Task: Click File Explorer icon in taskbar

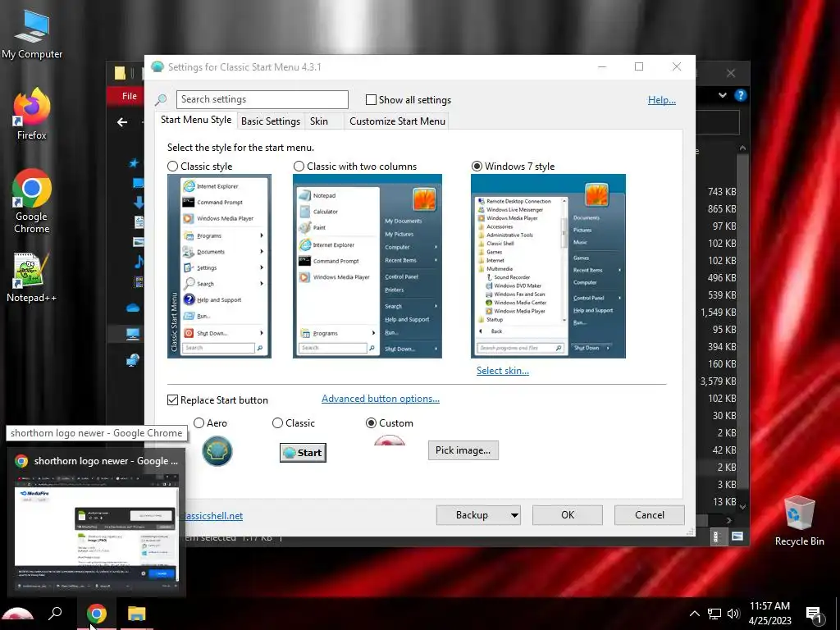Action: pos(137,614)
